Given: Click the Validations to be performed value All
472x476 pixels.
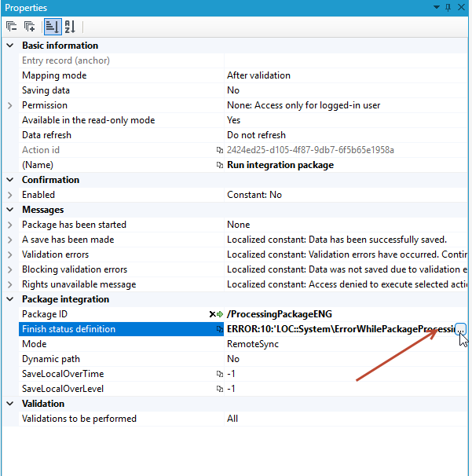Looking at the screenshot, I should [x=232, y=419].
